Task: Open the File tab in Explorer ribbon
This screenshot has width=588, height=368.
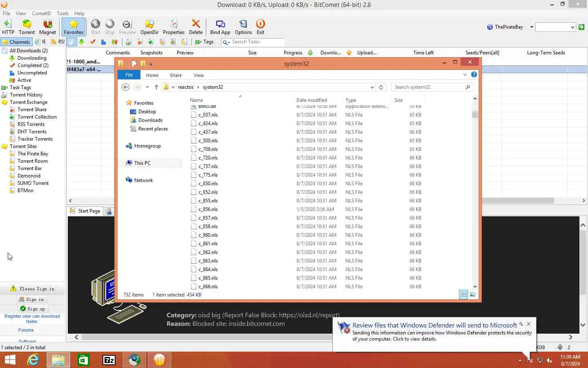Action: pyautogui.click(x=129, y=75)
